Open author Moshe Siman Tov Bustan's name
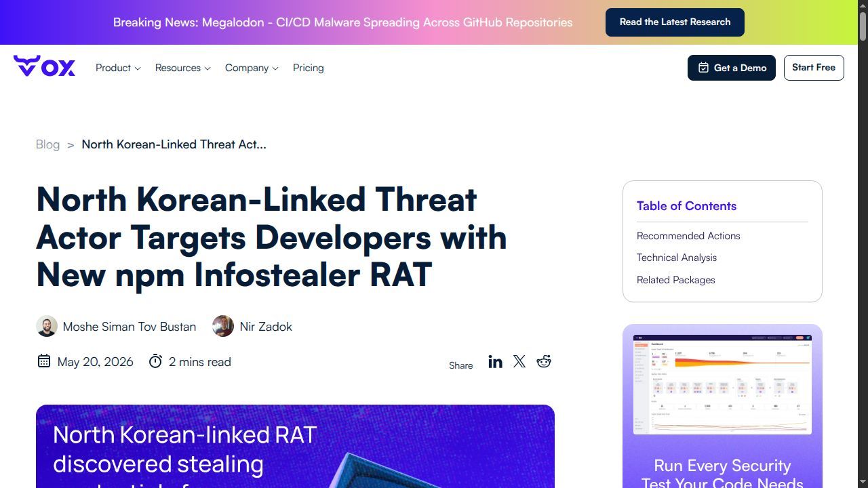 pos(130,327)
